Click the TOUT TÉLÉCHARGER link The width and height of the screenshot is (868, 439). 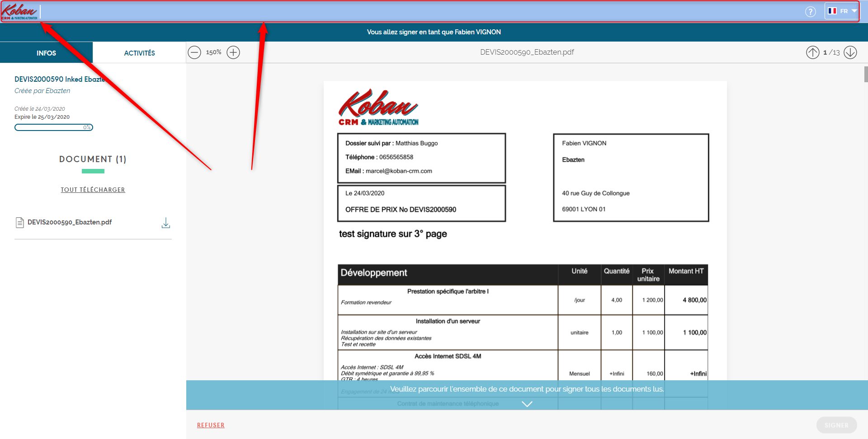(93, 190)
